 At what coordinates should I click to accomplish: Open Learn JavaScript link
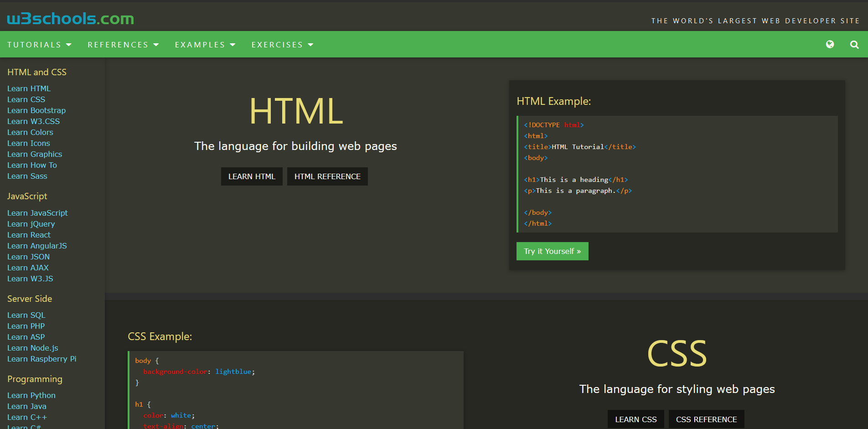point(37,213)
